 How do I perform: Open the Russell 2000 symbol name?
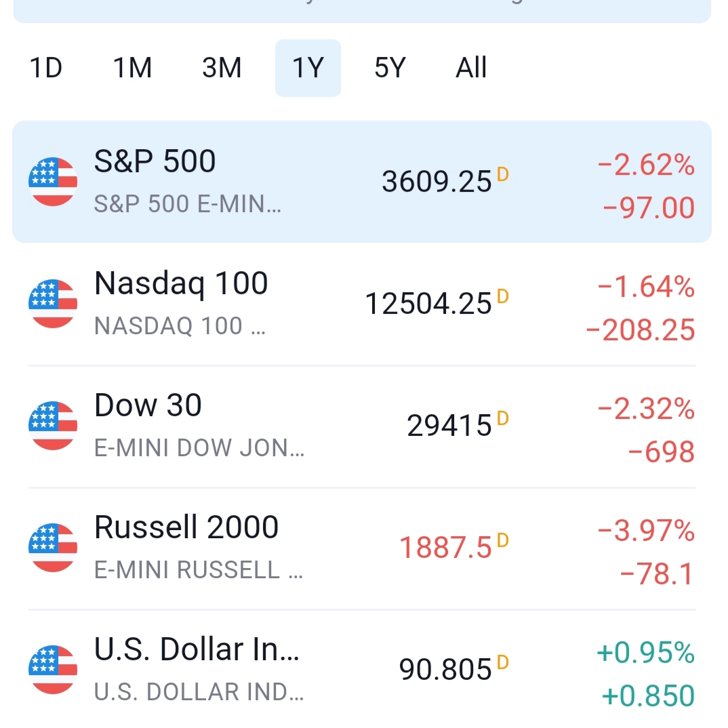[x=186, y=527]
